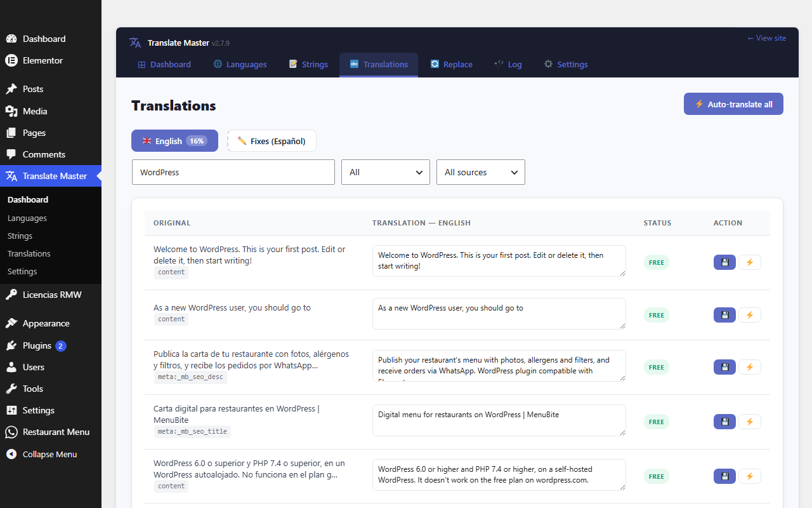Auto-translate the 'Carta digital para restaurantes' row
The height and width of the screenshot is (508, 812).
coord(750,422)
